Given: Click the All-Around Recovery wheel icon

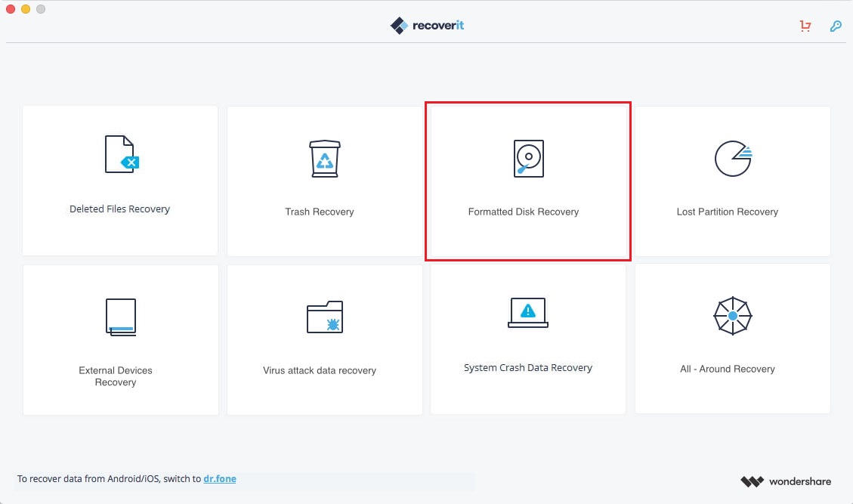Looking at the screenshot, I should (733, 316).
